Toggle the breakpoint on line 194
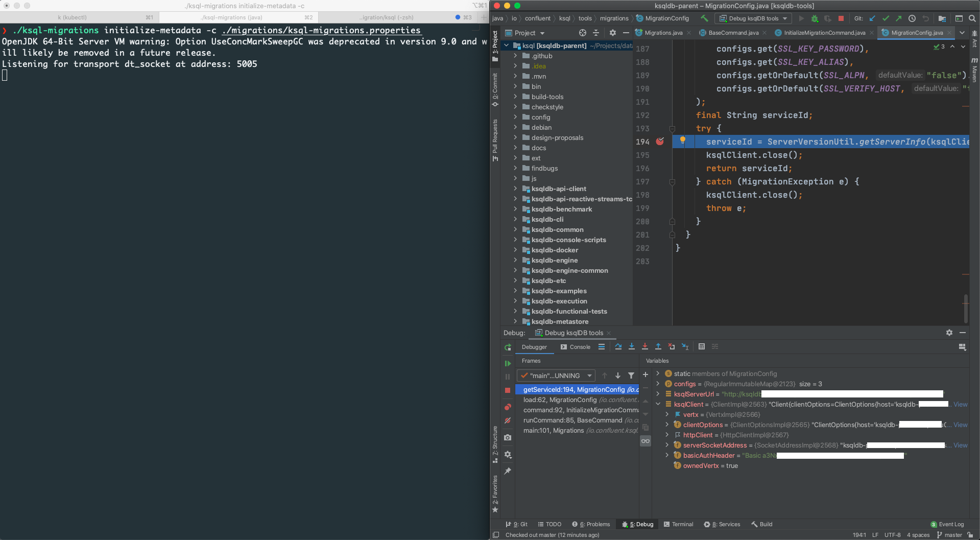The image size is (980, 540). (660, 142)
